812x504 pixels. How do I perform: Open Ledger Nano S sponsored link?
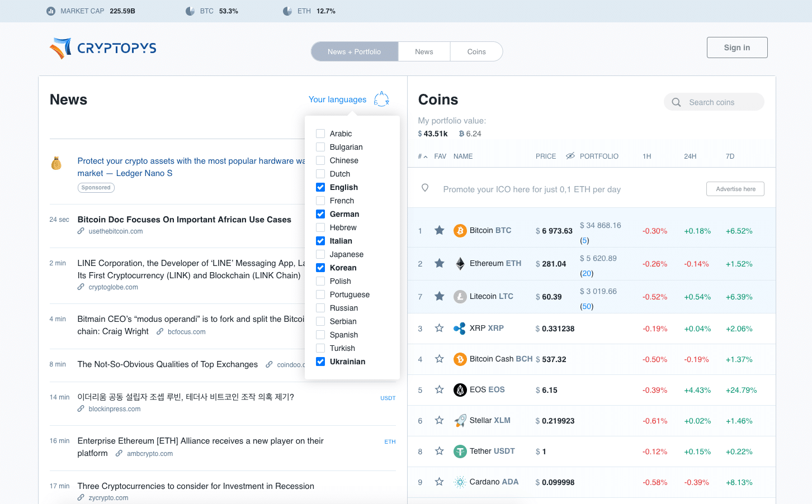click(x=191, y=167)
